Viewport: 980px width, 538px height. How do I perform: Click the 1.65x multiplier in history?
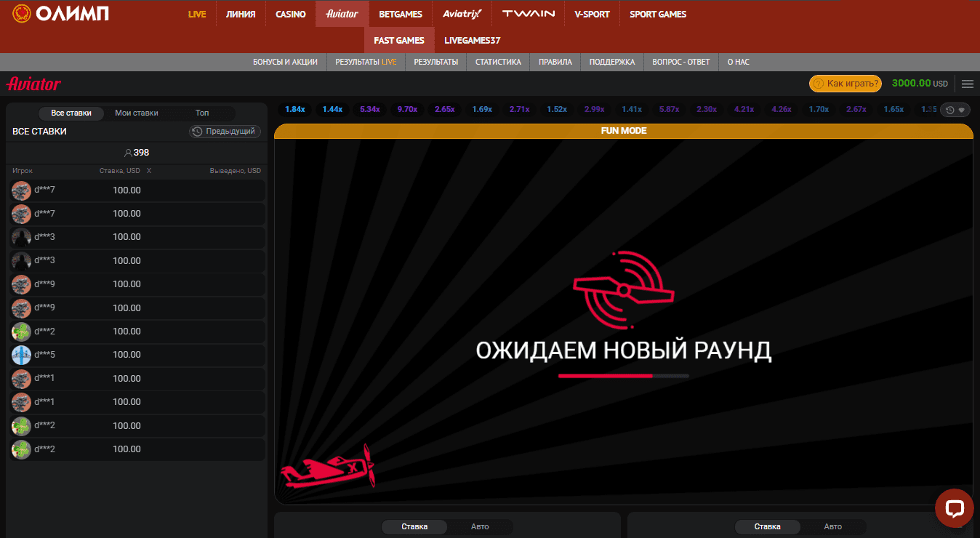coord(893,110)
